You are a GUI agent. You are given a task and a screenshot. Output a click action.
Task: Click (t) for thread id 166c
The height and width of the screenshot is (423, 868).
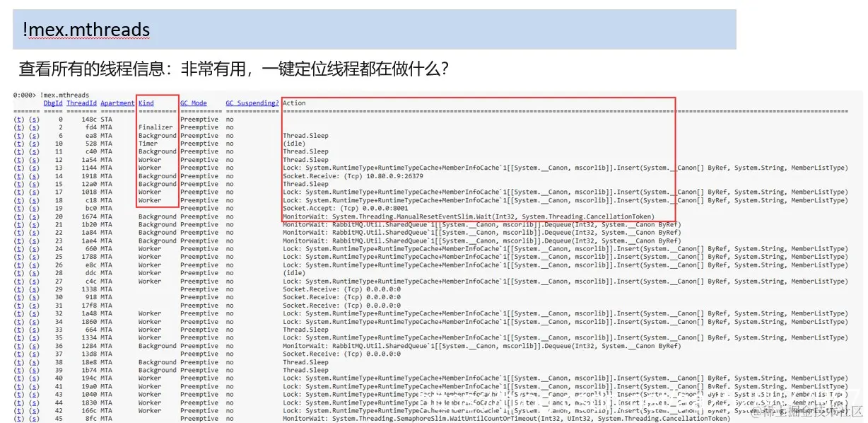coord(19,410)
